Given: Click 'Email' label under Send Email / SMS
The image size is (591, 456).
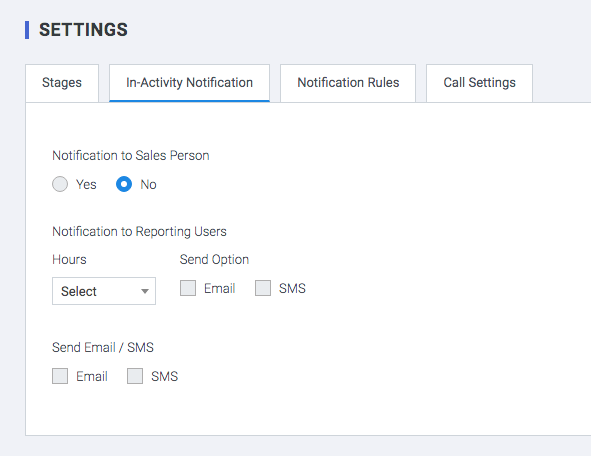Looking at the screenshot, I should 92,376.
